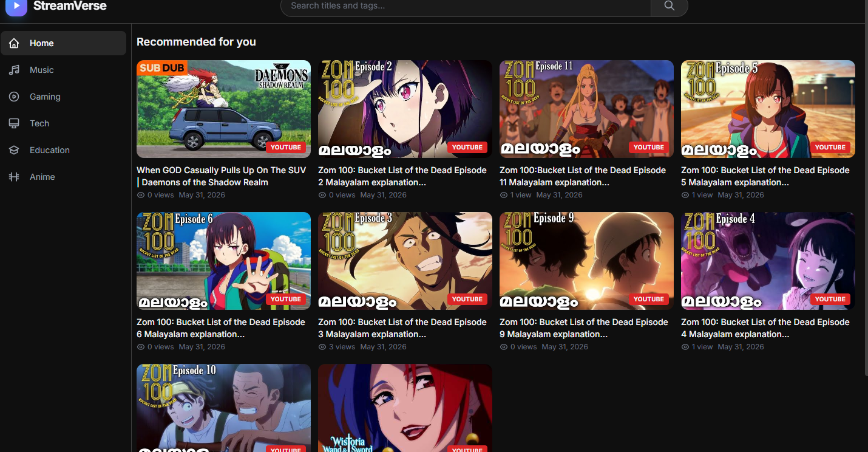
Task: Click 'May 31, 2026' date under Episode 5 video
Action: (741, 195)
